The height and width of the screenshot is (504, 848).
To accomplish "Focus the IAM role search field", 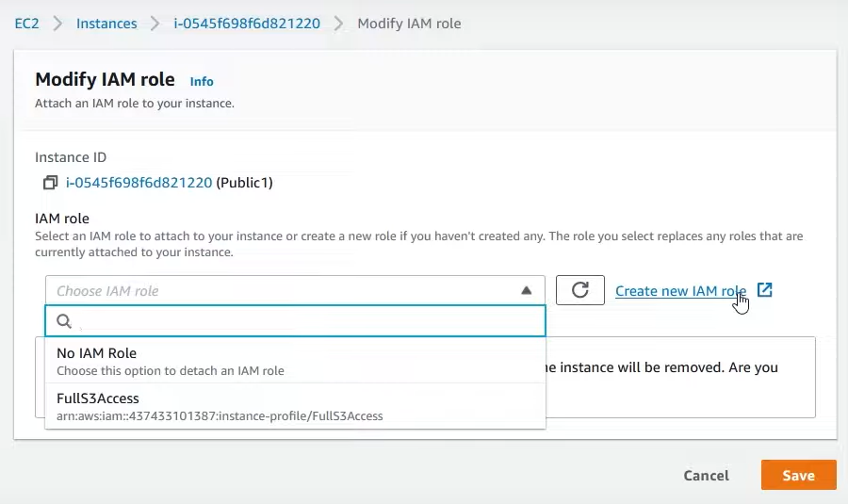I will (295, 321).
